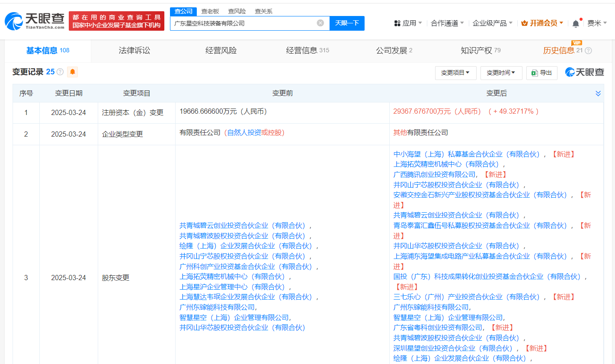Open the 变更项目 filter dropdown
The image size is (615, 364).
(455, 73)
